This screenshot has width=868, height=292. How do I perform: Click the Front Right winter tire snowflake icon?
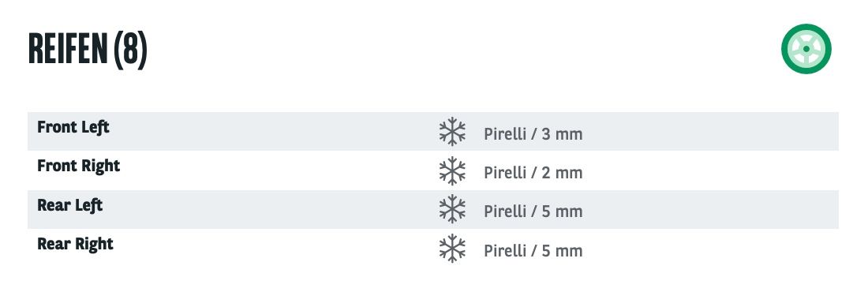pyautogui.click(x=452, y=170)
